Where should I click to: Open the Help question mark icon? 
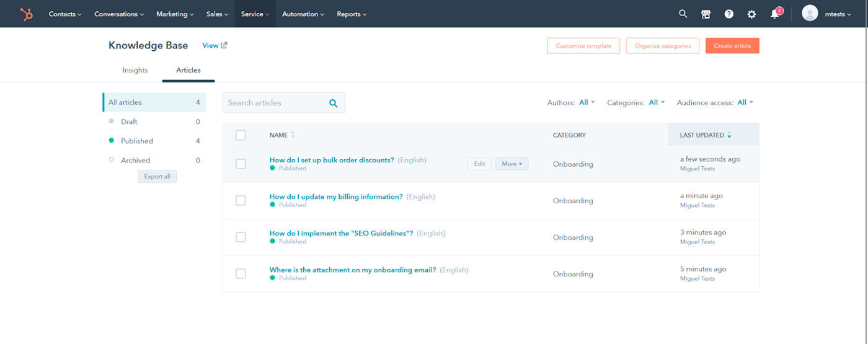(729, 14)
